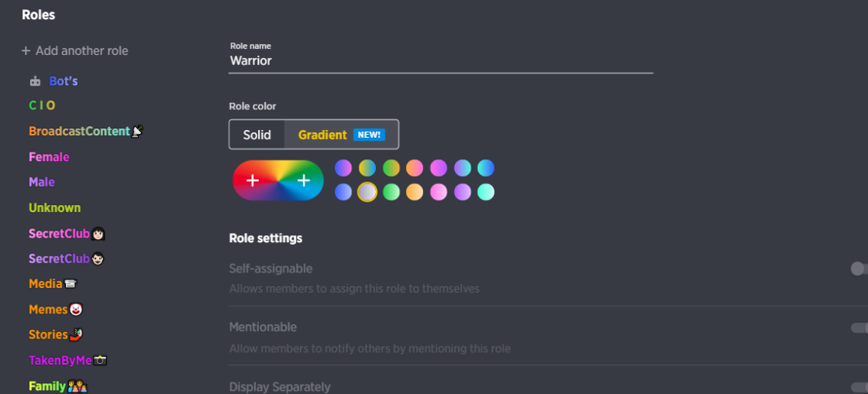The width and height of the screenshot is (868, 394).
Task: Toggle the Self-assignable switch
Action: pos(859,269)
